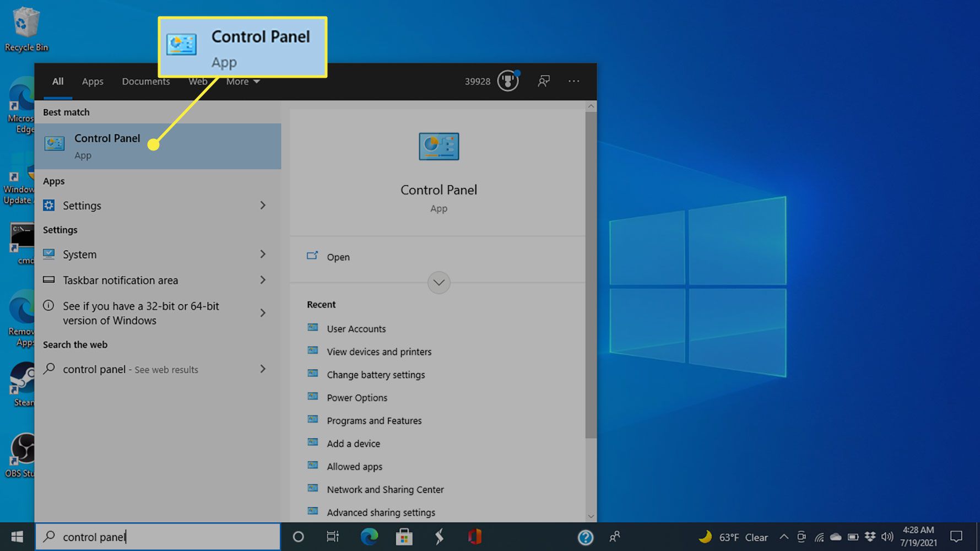Click the scrollbar up arrow in preview pane
This screenshot has height=551, width=980.
coord(591,106)
